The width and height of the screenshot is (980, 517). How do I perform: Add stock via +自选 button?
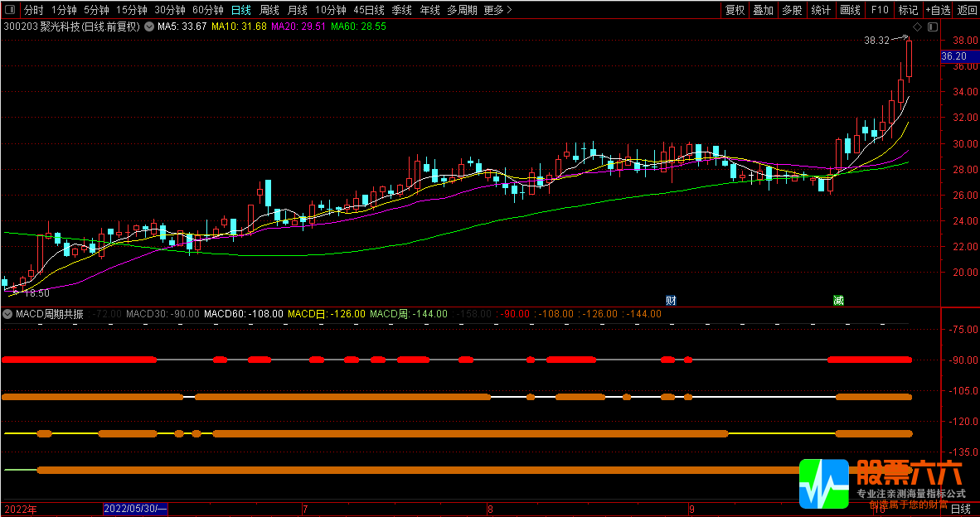(938, 10)
